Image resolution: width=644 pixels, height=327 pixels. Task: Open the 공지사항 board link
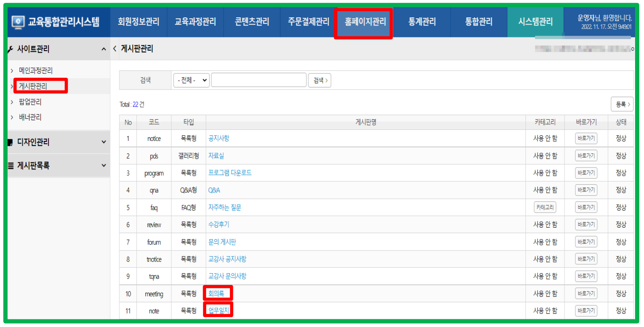[x=218, y=138]
